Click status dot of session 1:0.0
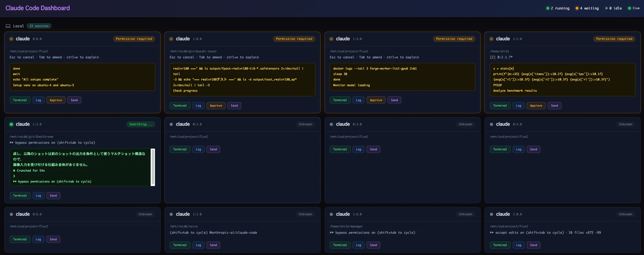The height and width of the screenshot is (255, 644). 171,39
